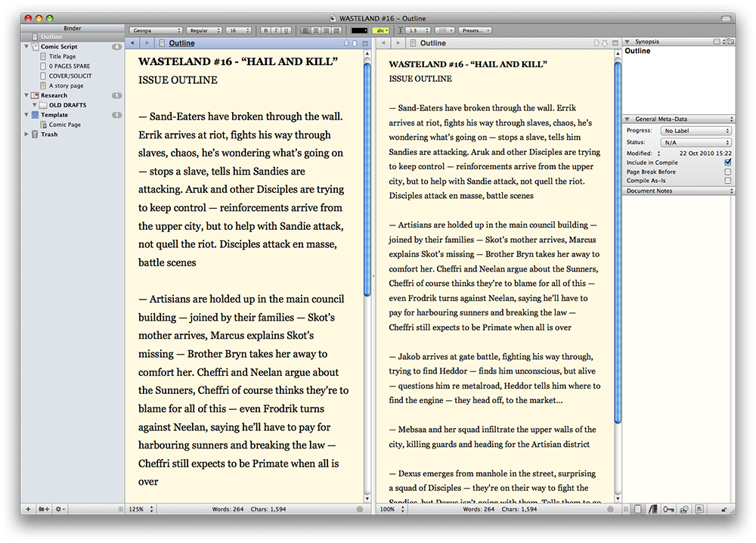Click the Outline title in left editor header
This screenshot has height=543, width=756.
181,44
